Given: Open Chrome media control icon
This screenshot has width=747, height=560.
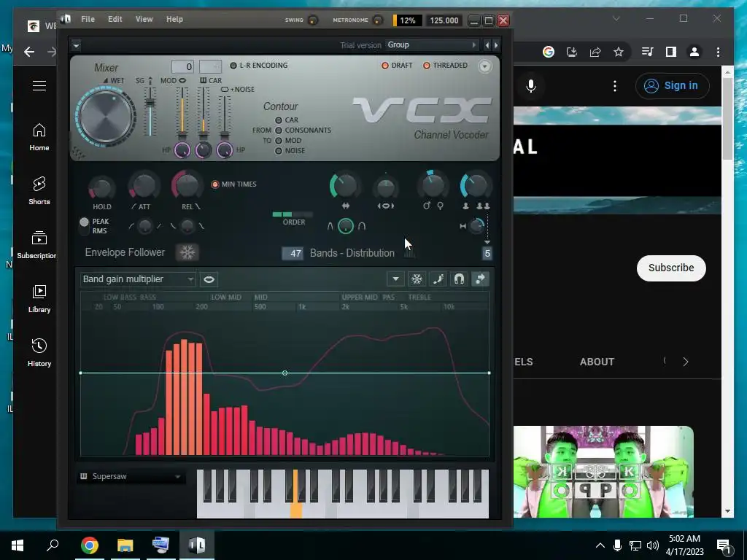Looking at the screenshot, I should click(648, 52).
